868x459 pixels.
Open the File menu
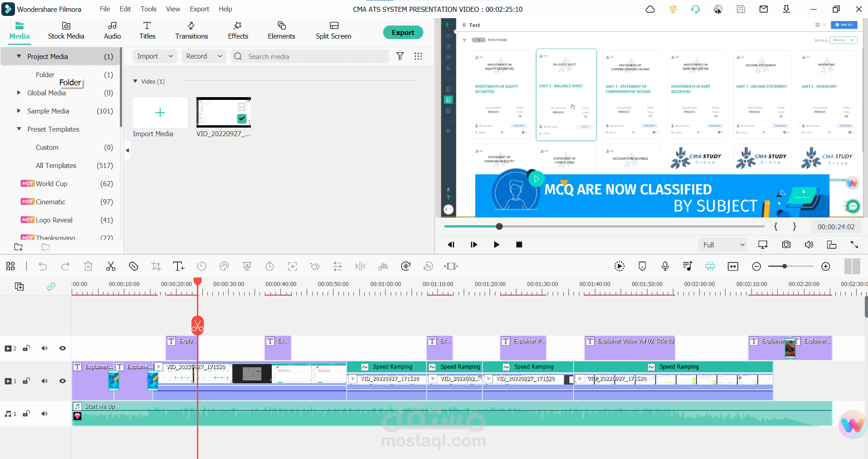105,9
